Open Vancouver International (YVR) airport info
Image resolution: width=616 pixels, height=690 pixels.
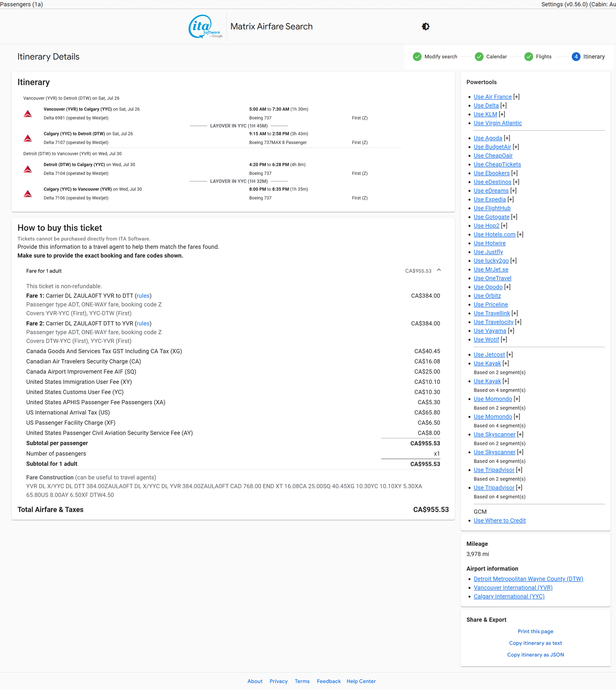(513, 587)
